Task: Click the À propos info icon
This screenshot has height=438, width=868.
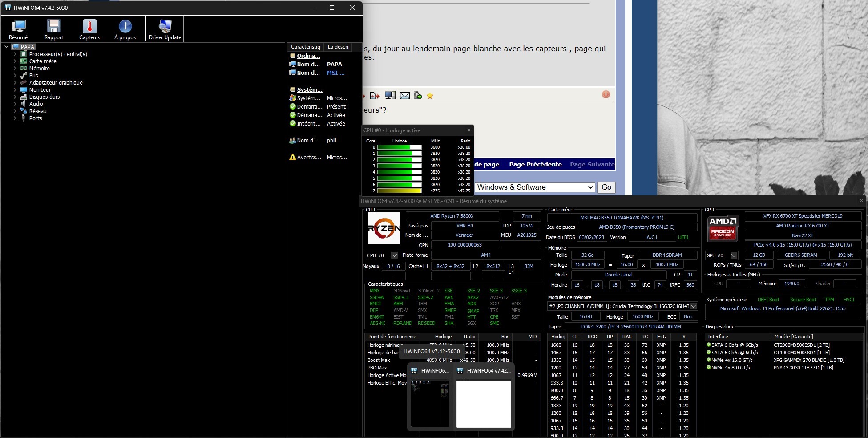Action: [x=125, y=27]
